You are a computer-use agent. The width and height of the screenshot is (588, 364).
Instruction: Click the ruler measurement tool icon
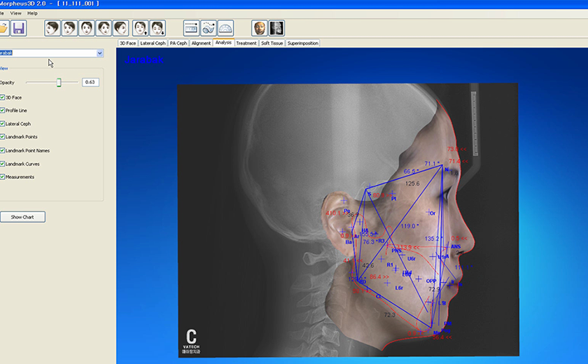(191, 28)
